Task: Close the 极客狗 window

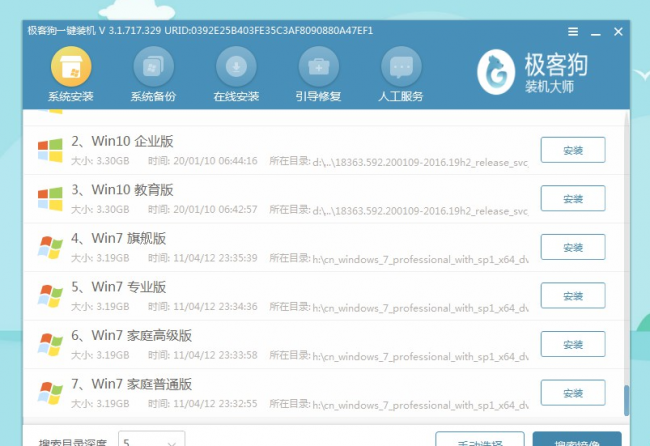Action: point(618,32)
